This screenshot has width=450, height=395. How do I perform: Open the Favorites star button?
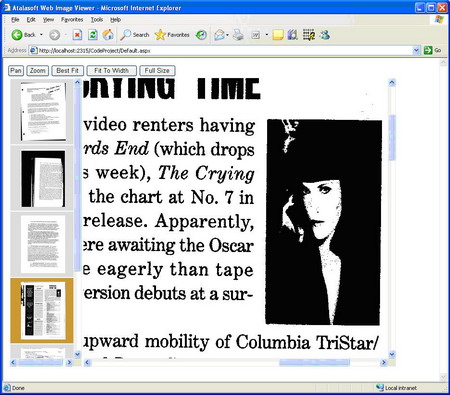172,35
